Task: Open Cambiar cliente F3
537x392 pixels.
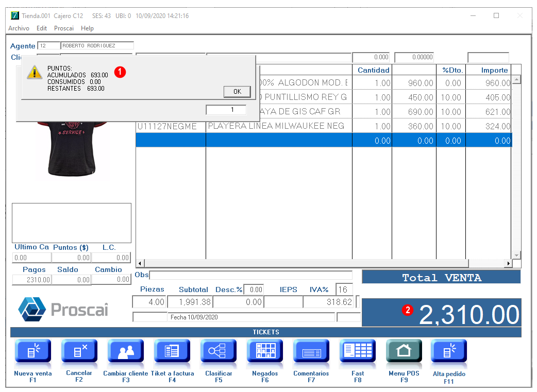Action: (x=126, y=352)
